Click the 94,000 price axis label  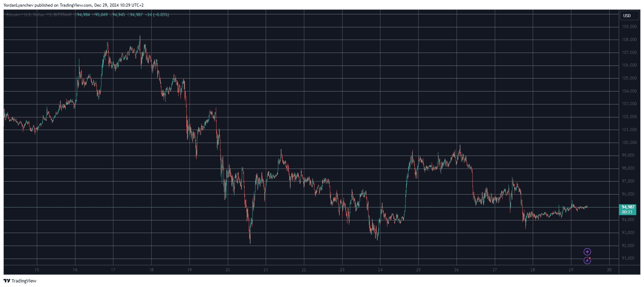coord(628,220)
